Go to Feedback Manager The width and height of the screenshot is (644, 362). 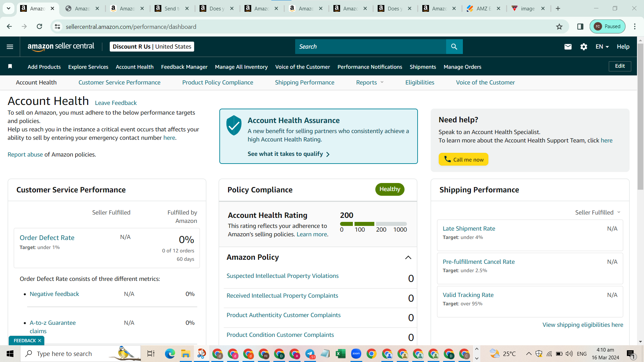(184, 67)
